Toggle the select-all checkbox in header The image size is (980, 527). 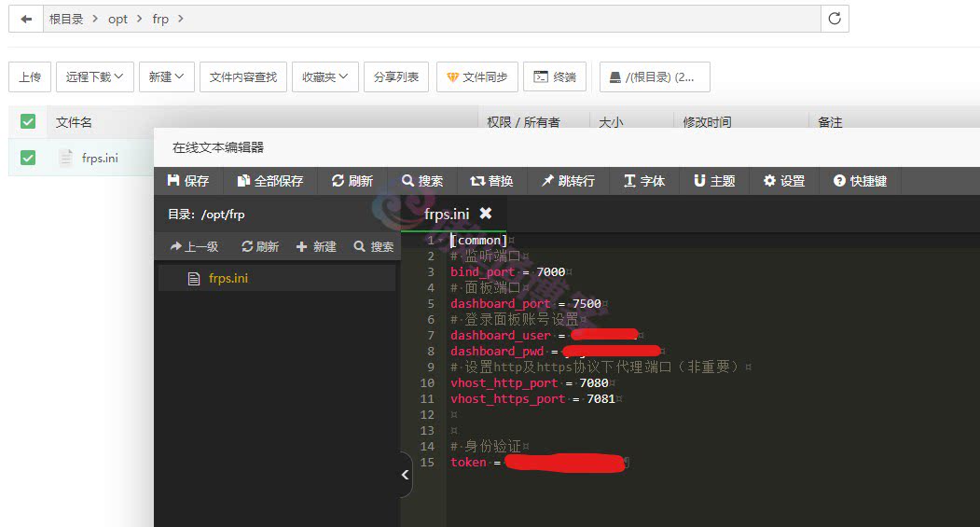tap(27, 121)
